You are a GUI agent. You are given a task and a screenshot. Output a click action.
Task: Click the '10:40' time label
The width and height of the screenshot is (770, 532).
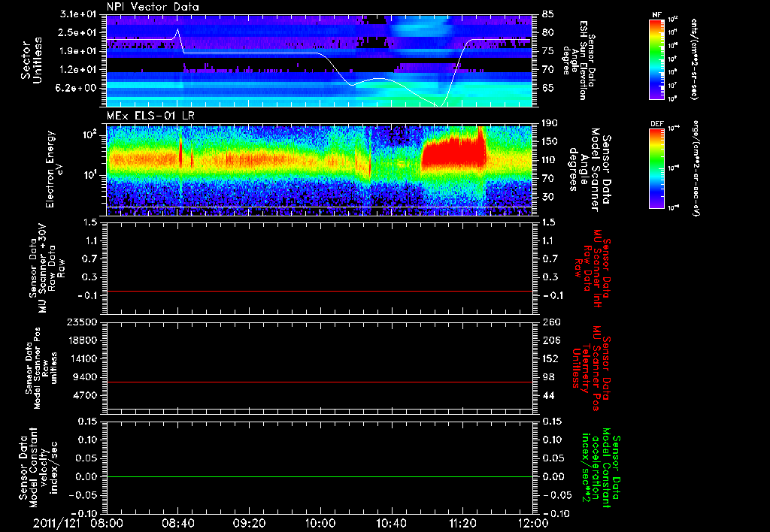point(391,523)
